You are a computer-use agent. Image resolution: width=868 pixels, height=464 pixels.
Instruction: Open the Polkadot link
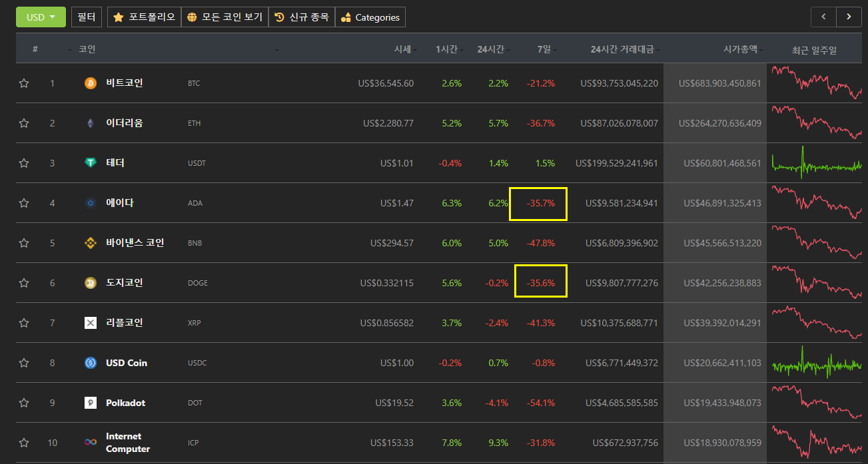point(125,403)
